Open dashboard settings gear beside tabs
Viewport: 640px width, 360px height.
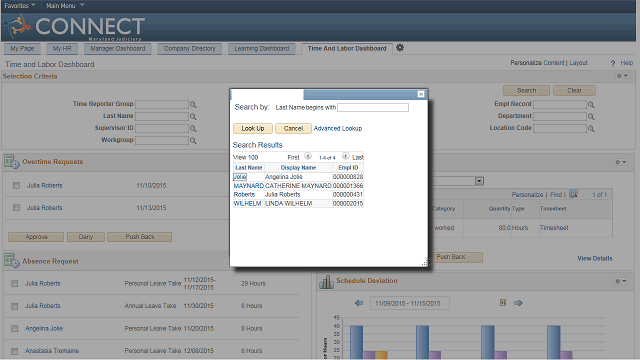400,48
